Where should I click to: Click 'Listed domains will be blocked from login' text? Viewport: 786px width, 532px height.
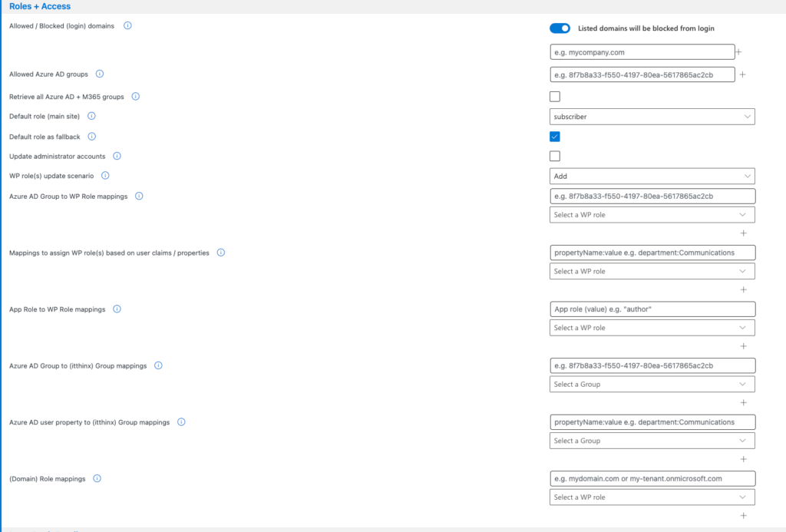click(646, 28)
